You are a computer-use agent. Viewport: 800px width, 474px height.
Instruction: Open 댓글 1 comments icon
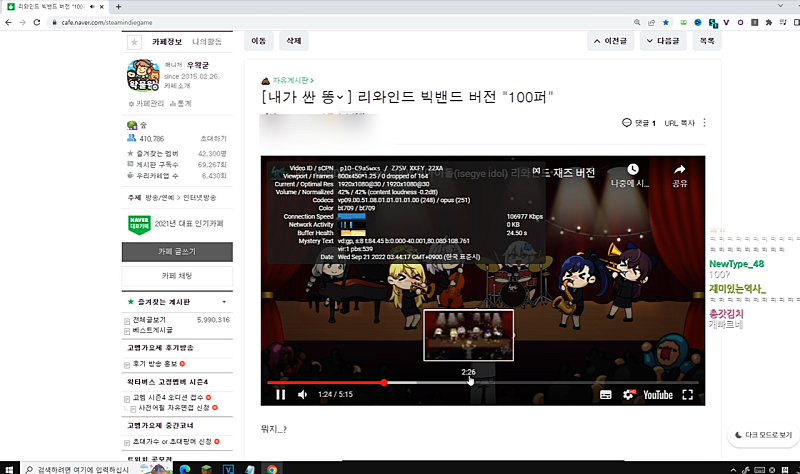tap(638, 123)
